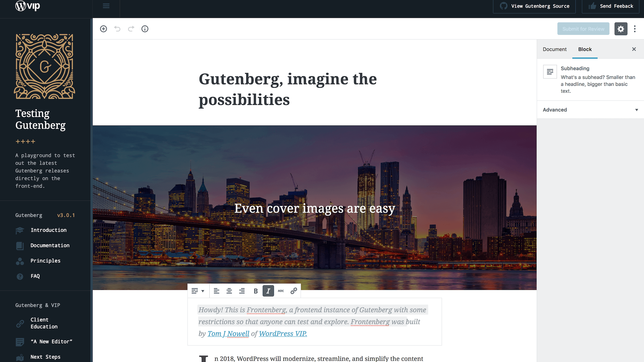Close the Block panel sidebar

click(634, 49)
